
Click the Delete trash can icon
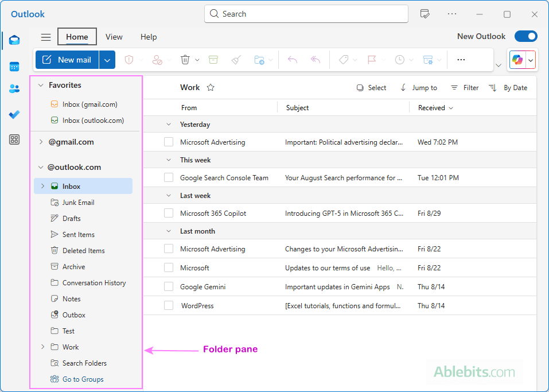[x=185, y=60]
